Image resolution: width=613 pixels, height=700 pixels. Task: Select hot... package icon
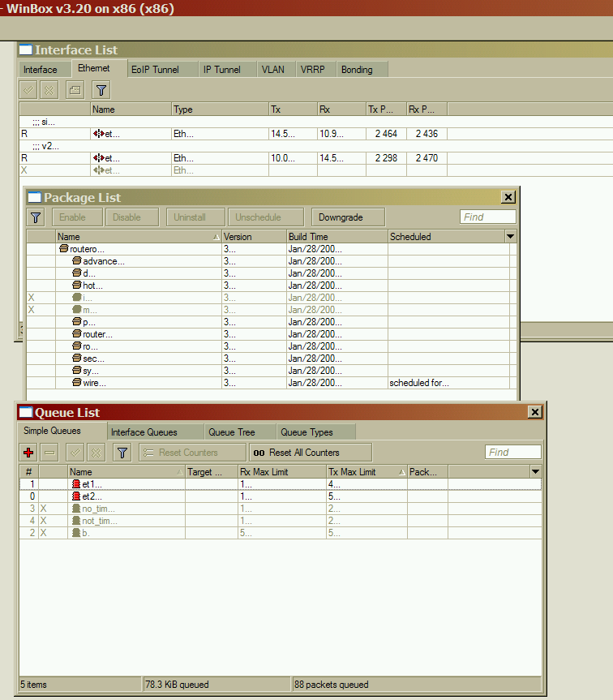(x=77, y=285)
